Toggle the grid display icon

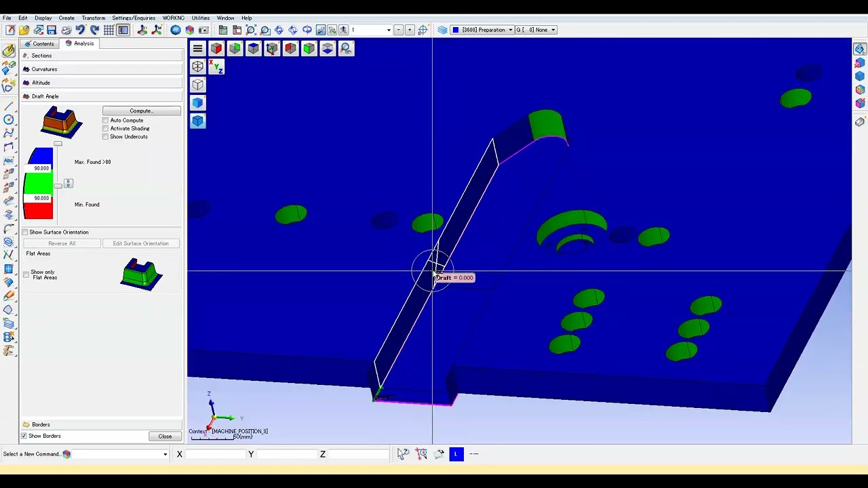point(108,30)
